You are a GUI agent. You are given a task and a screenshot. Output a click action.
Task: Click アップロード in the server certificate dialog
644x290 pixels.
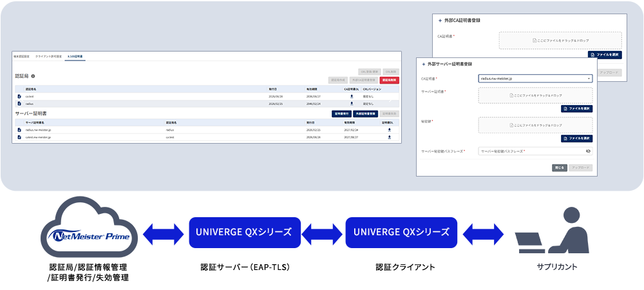tap(581, 168)
